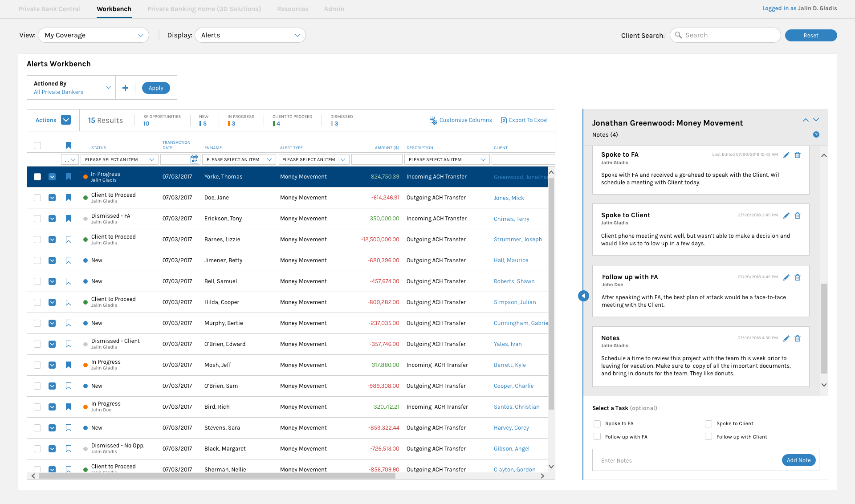Image resolution: width=855 pixels, height=504 pixels.
Task: Click the horizontal table scrollbar
Action: (217, 476)
